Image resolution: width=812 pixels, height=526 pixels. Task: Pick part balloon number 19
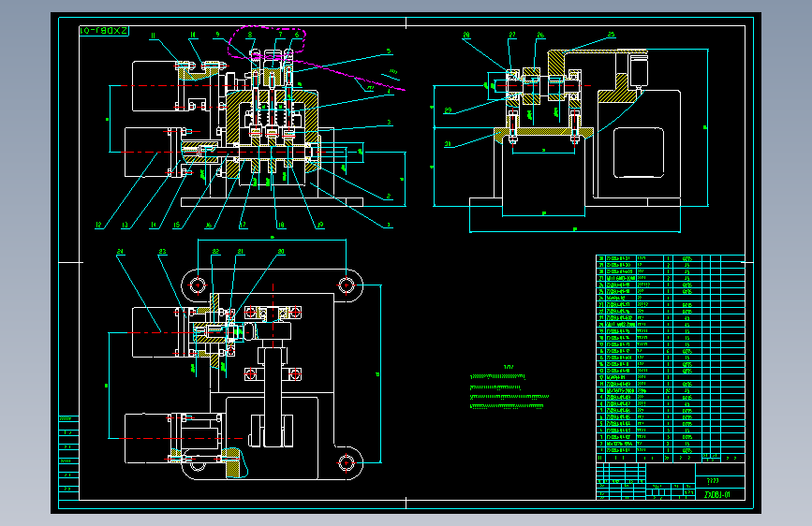point(320,226)
